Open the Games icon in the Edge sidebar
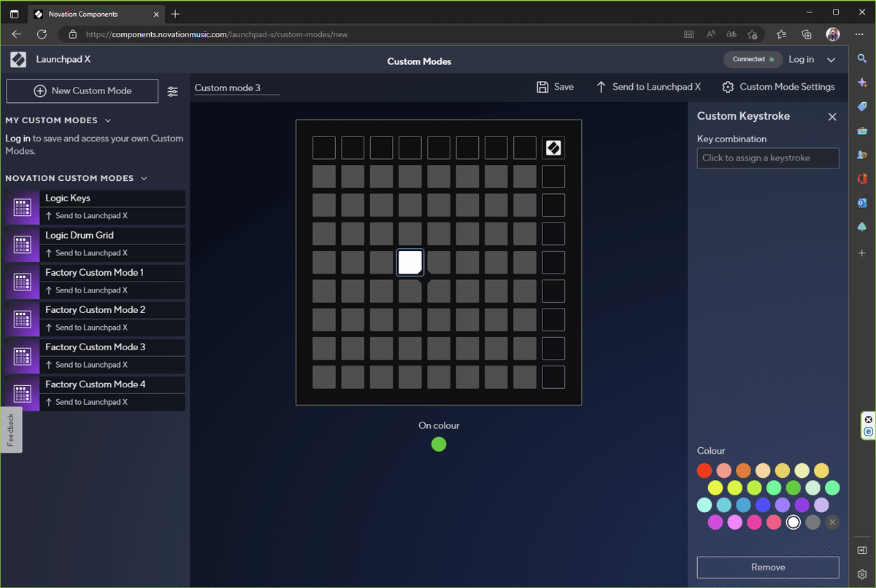Screen dimensions: 876x588 click(862, 155)
